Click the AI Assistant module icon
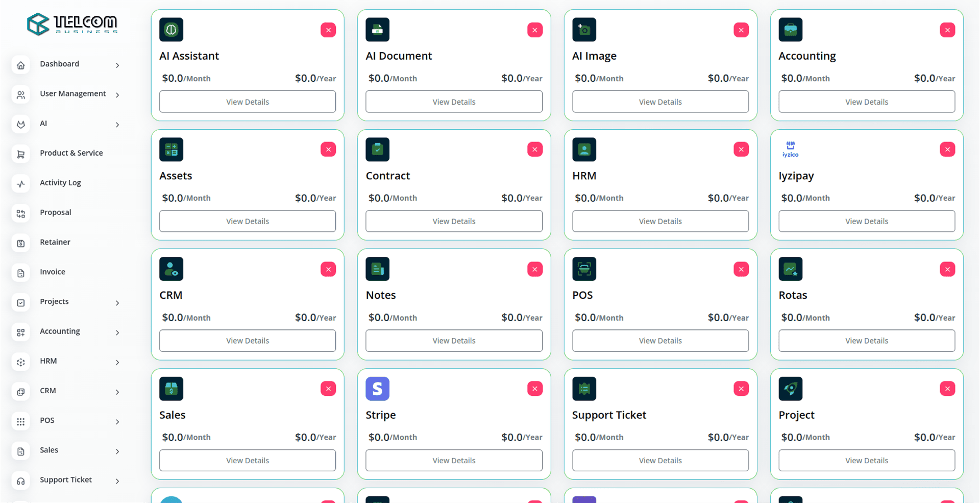The height and width of the screenshot is (503, 980). (x=171, y=30)
